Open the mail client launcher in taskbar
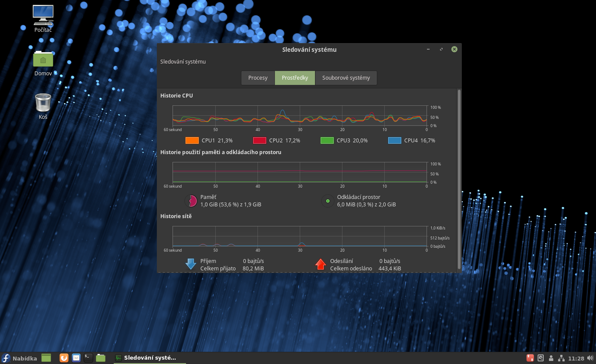596x364 pixels. tap(76, 358)
